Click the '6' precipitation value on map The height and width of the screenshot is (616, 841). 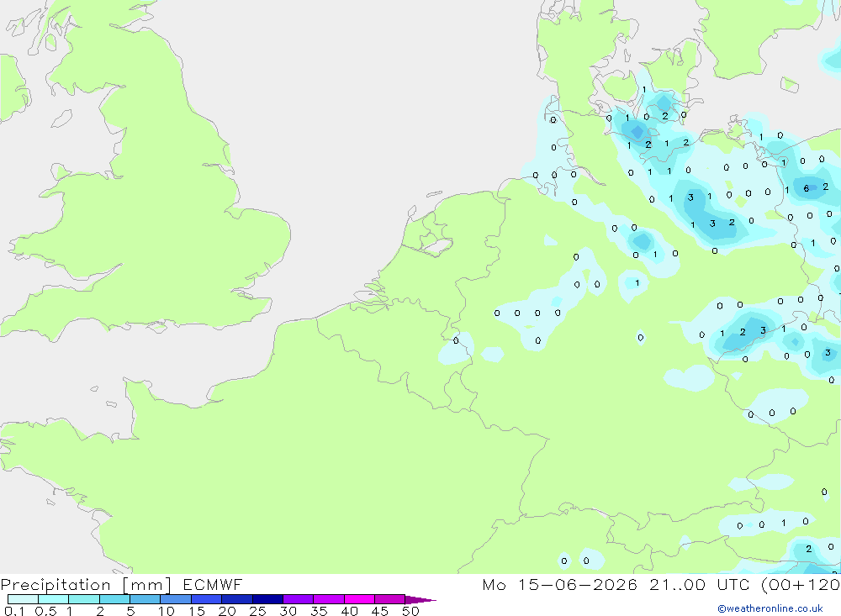click(x=807, y=188)
